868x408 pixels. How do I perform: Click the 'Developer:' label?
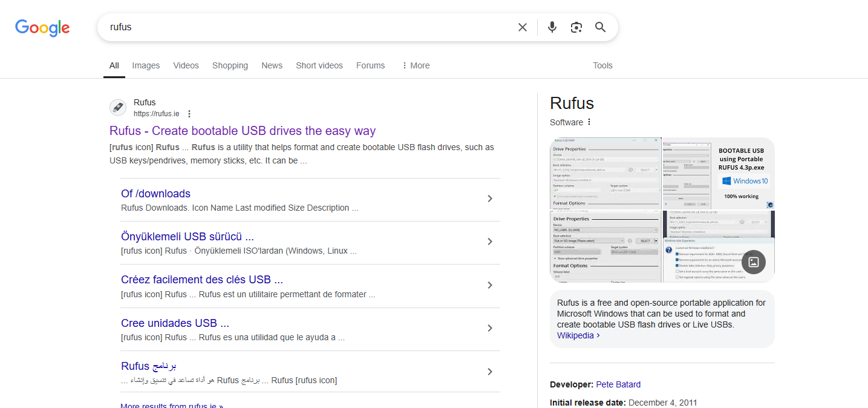(x=572, y=384)
